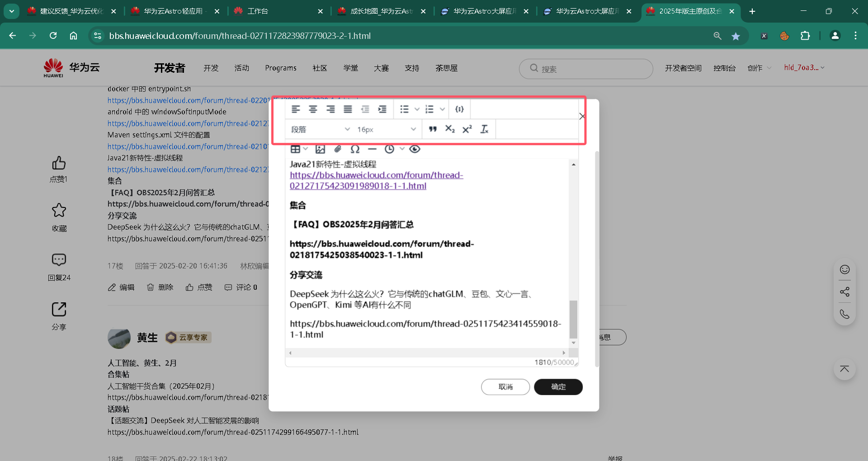Open the Java21 thread hyperlink in the editor
868x461 pixels.
point(376,180)
